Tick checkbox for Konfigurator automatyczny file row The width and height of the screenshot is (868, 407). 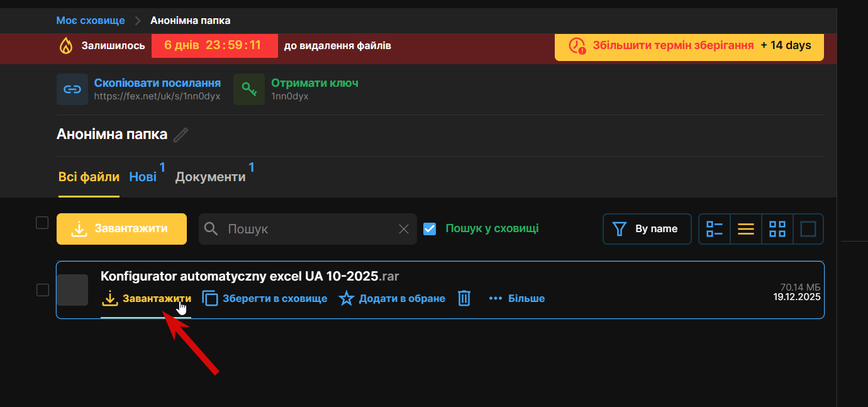pos(42,290)
